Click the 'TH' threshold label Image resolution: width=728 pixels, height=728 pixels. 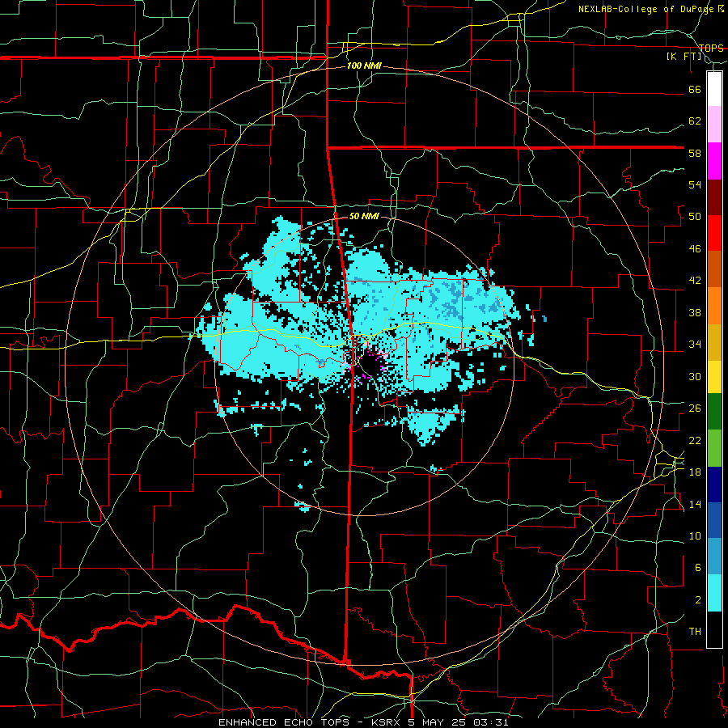(x=695, y=632)
